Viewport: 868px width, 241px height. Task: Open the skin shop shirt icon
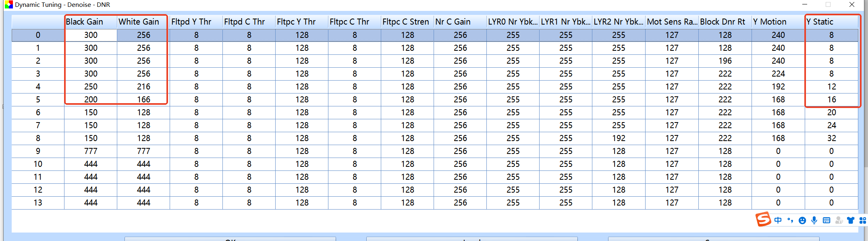point(851,220)
